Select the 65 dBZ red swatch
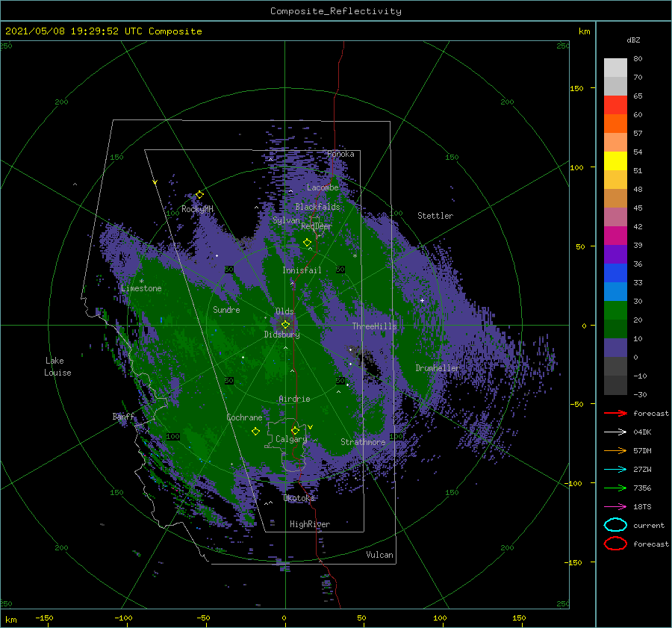This screenshot has height=628, width=672. (615, 105)
